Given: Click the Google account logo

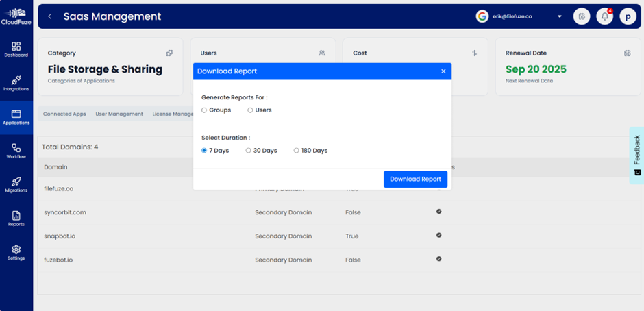Looking at the screenshot, I should [482, 16].
